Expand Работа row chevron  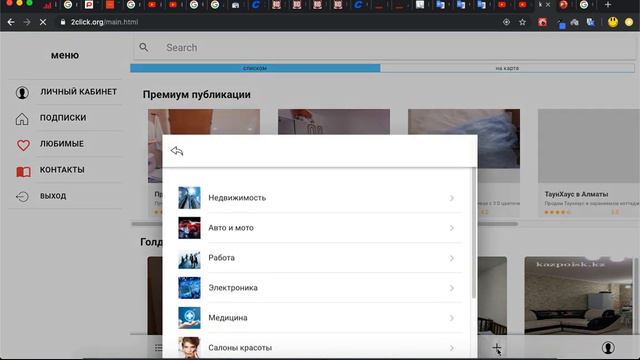coord(451,258)
